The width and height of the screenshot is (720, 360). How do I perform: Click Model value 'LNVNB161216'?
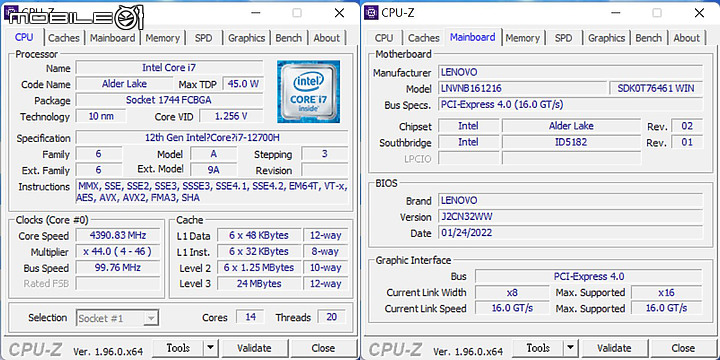tap(523, 88)
